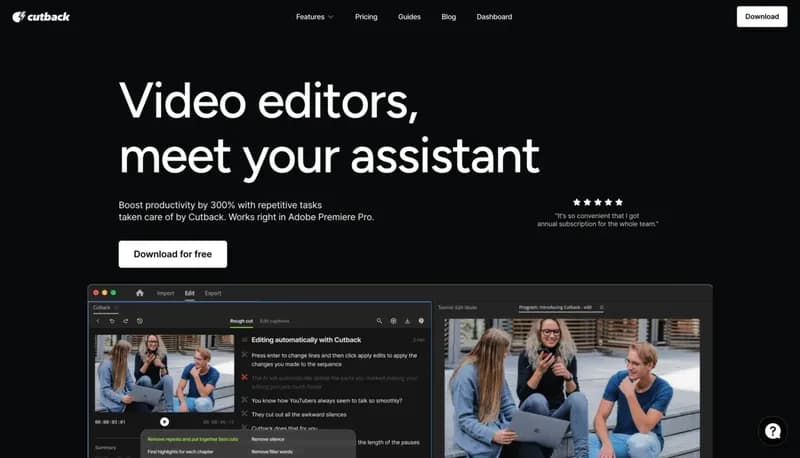Viewport: 800px width, 458px height.
Task: Select the Edit tab in app preview
Action: [189, 293]
